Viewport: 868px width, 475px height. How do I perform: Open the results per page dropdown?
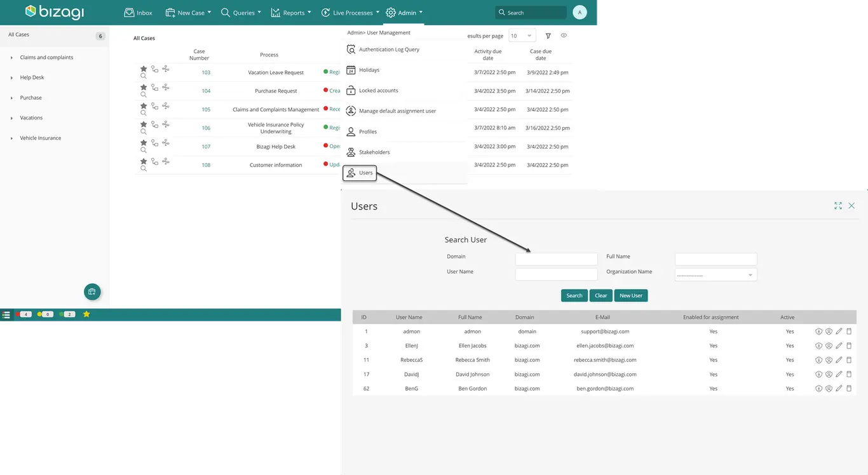522,36
